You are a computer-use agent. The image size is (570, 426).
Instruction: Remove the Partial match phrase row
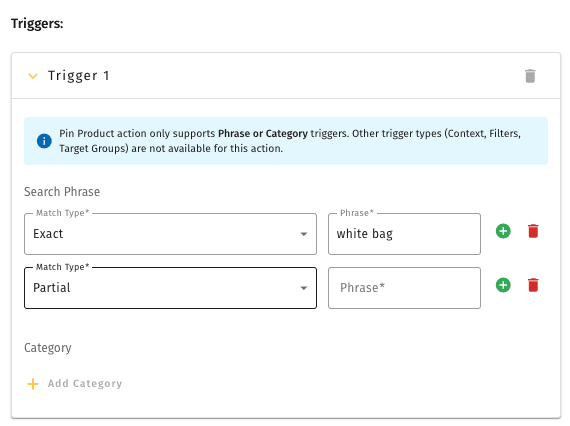click(x=533, y=285)
